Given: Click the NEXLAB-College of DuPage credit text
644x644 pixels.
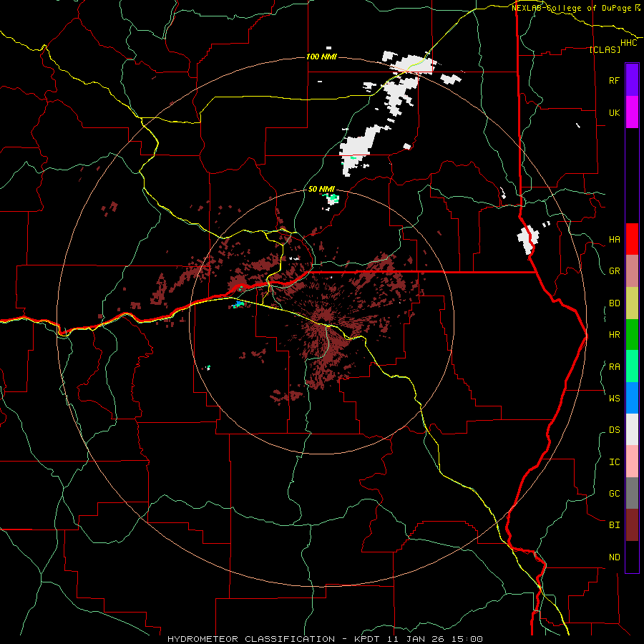Looking at the screenshot, I should [x=572, y=8].
